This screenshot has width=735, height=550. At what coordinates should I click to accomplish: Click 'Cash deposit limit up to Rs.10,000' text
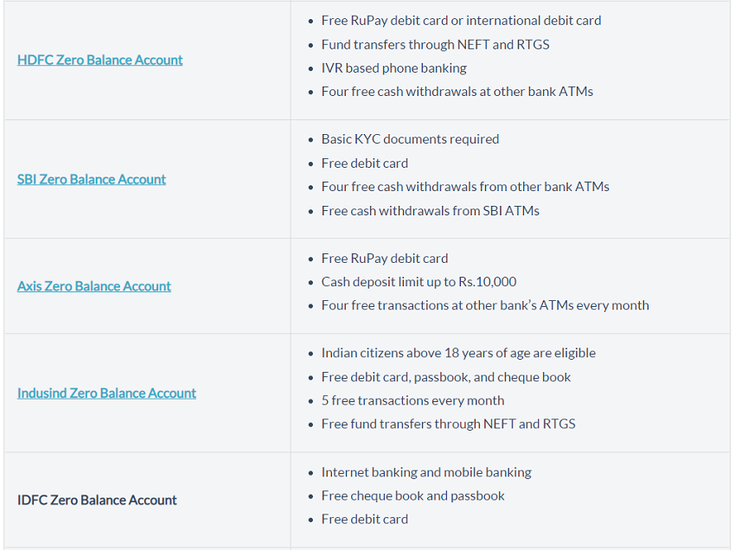point(418,282)
